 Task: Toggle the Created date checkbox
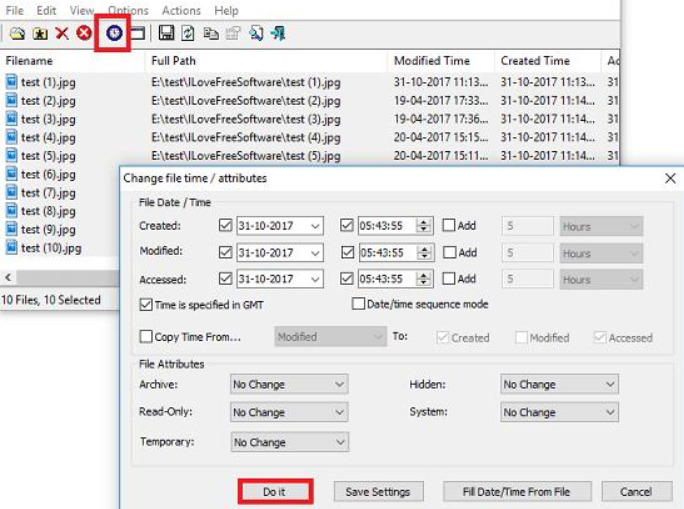(x=225, y=225)
